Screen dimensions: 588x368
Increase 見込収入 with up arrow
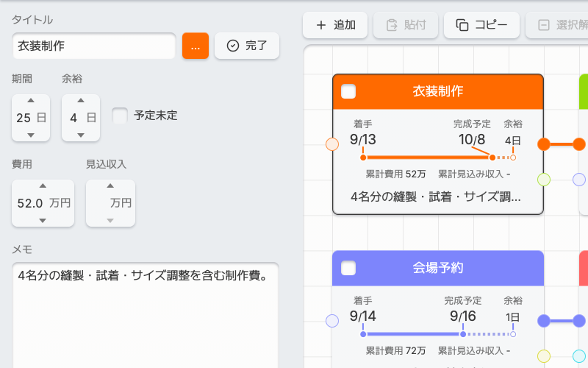(x=110, y=186)
